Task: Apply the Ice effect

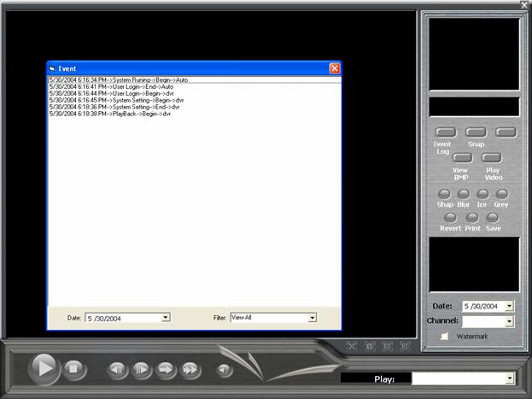Action: [x=482, y=194]
